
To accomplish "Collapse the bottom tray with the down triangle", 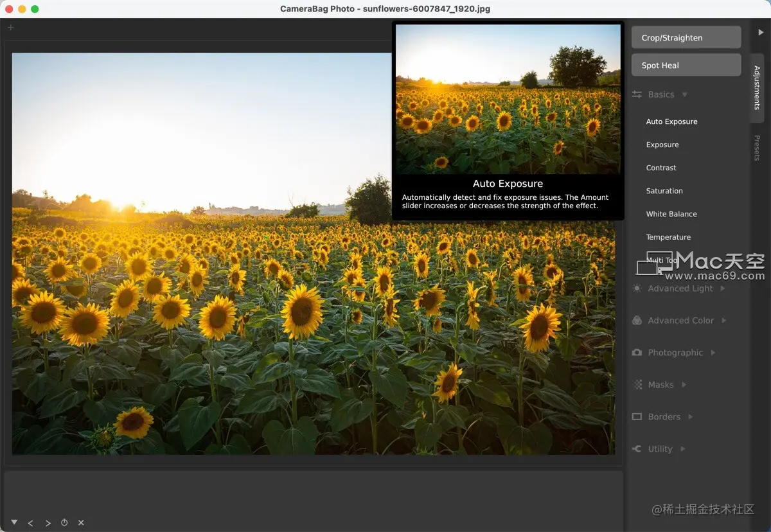I will [x=14, y=522].
